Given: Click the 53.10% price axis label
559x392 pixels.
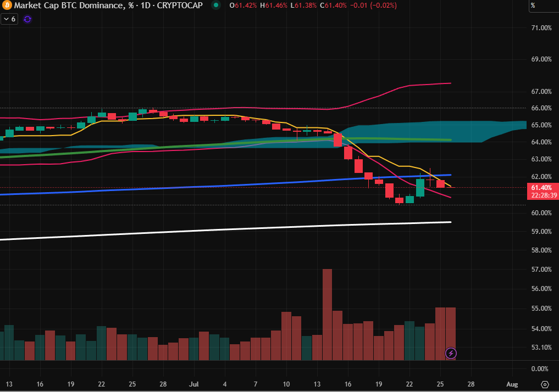Looking at the screenshot, I should tap(541, 347).
